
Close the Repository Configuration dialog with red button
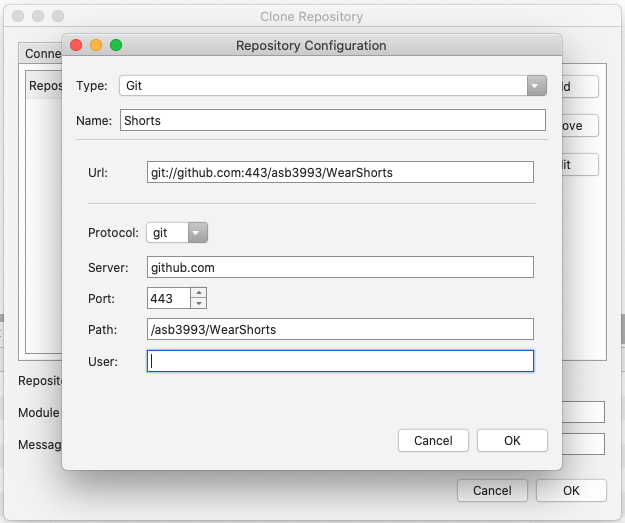(x=76, y=45)
